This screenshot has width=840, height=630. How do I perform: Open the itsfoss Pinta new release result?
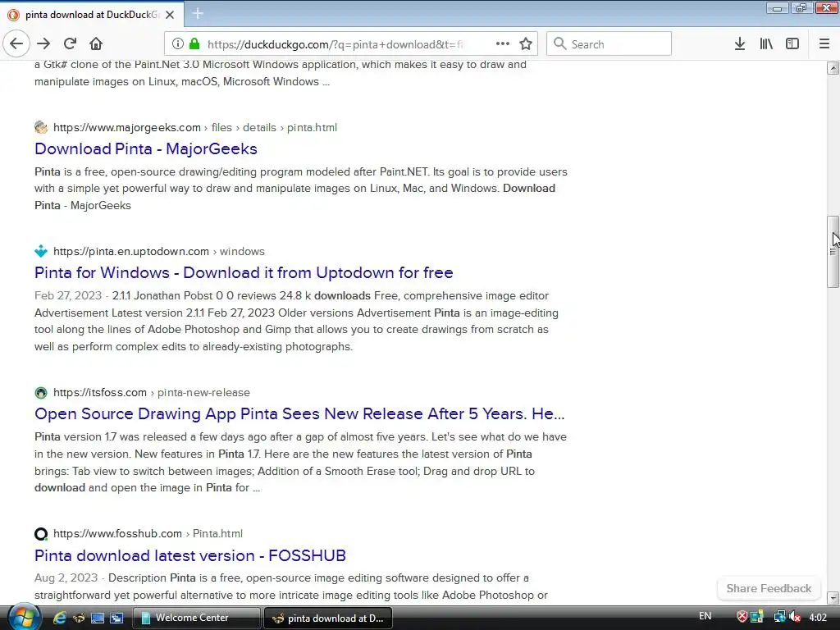[x=299, y=413]
